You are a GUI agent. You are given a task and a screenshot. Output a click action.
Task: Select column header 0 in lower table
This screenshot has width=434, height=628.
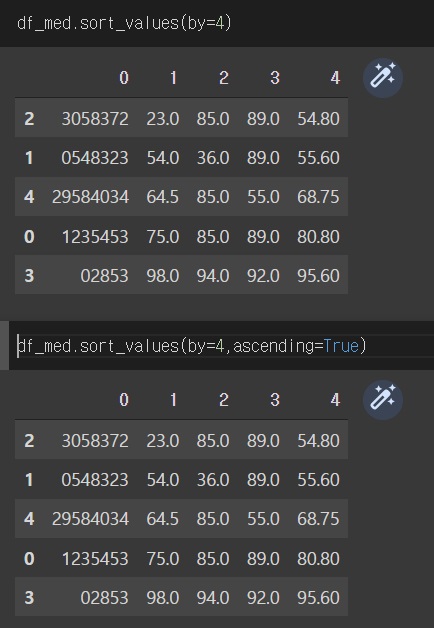[124, 400]
